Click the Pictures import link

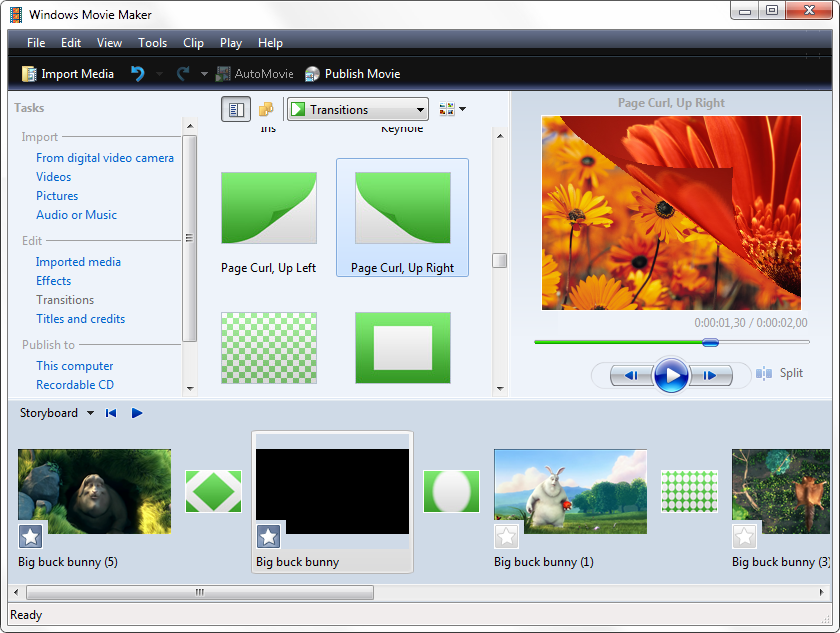tap(57, 195)
